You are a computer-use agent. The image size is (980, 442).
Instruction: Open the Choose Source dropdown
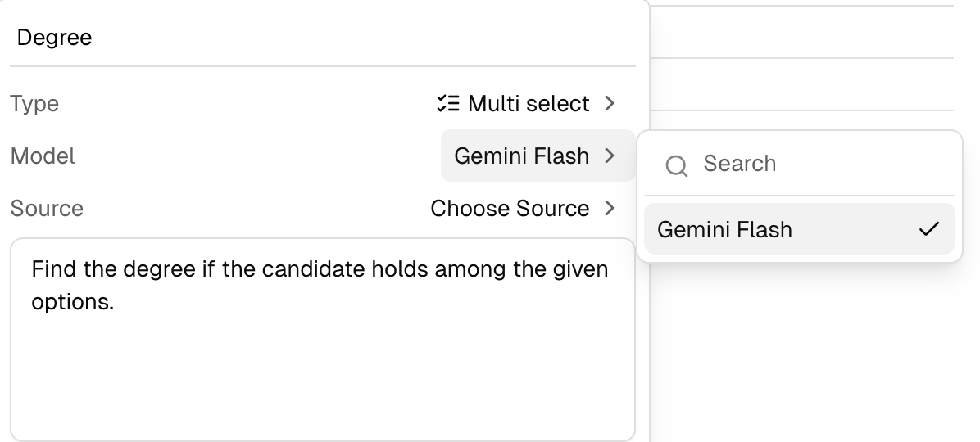[510, 208]
